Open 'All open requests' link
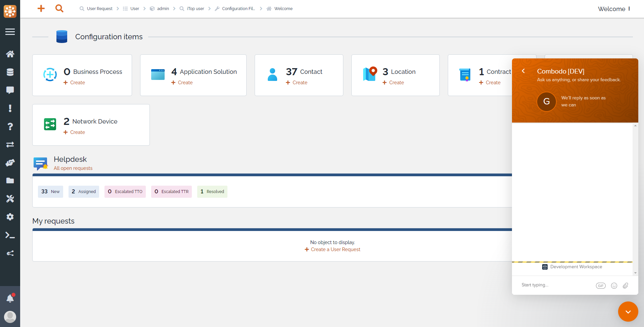This screenshot has width=644, height=327. pyautogui.click(x=73, y=168)
